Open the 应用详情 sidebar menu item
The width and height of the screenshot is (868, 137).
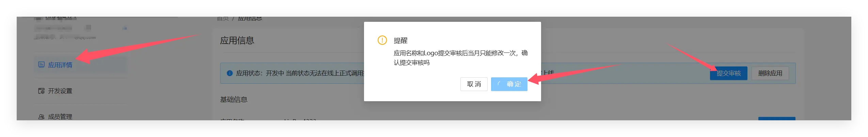tap(80, 65)
